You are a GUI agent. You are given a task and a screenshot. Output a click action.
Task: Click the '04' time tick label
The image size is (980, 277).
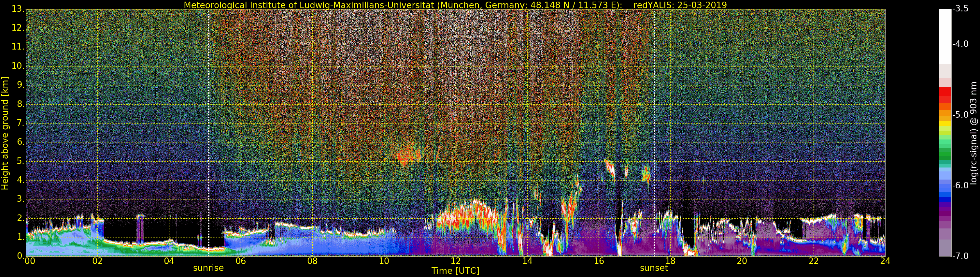click(169, 261)
